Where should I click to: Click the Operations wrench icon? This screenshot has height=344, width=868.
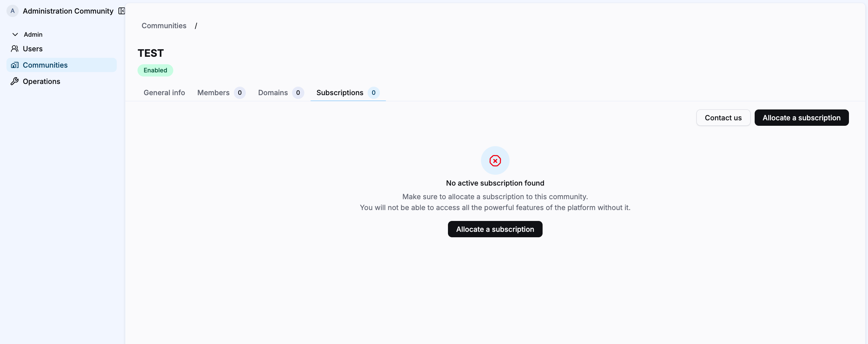(15, 81)
